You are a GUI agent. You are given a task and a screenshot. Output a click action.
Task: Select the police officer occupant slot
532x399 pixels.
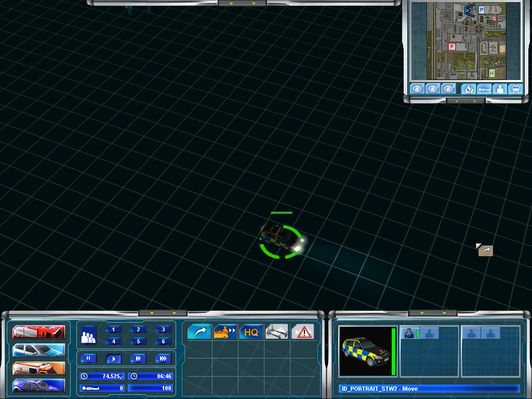coord(409,333)
